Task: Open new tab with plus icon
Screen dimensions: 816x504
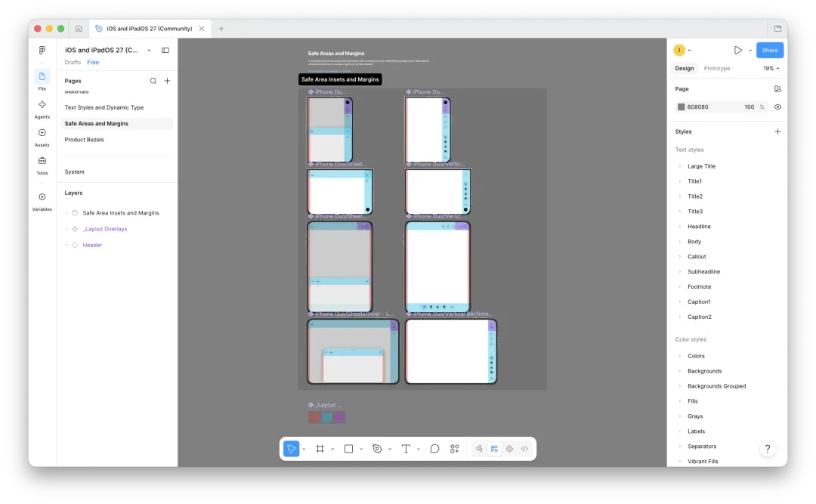Action: point(221,29)
